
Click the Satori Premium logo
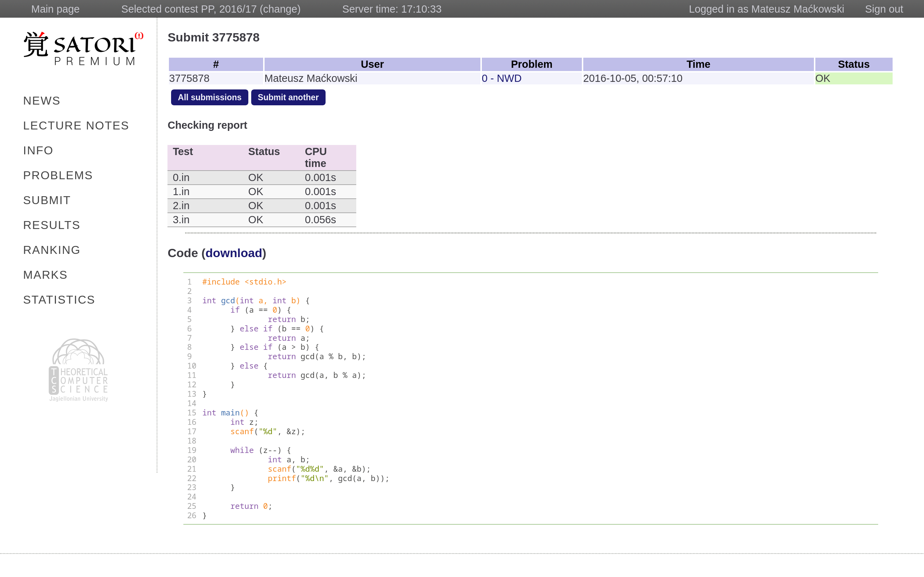click(83, 48)
